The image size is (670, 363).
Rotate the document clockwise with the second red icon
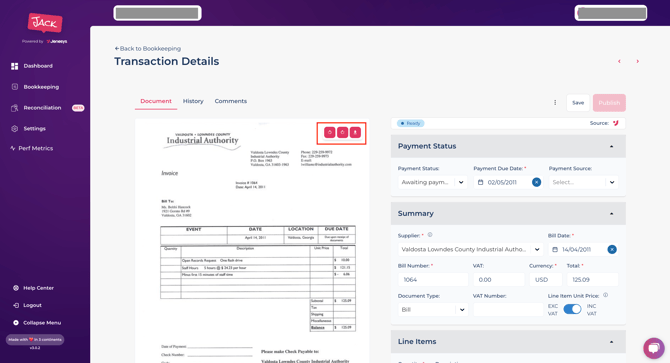pos(342,132)
